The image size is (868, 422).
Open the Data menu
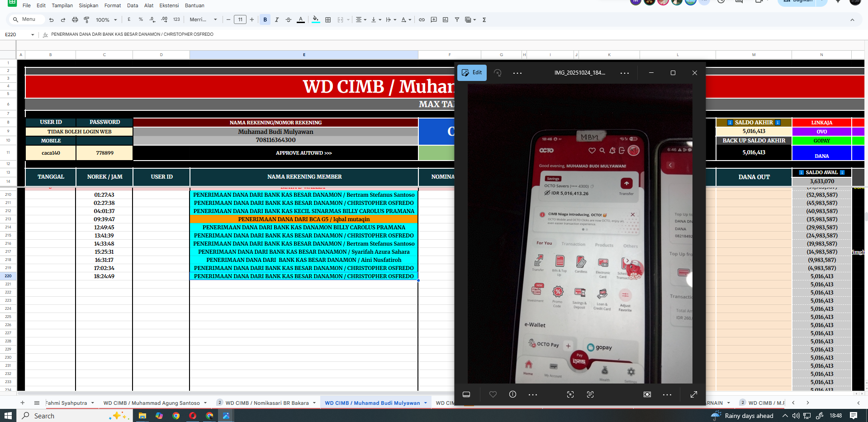tap(133, 5)
